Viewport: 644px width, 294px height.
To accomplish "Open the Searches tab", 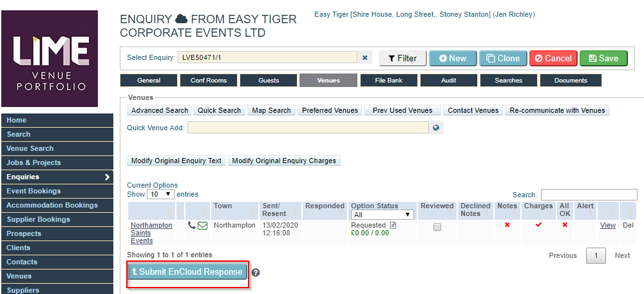I will pyautogui.click(x=509, y=81).
